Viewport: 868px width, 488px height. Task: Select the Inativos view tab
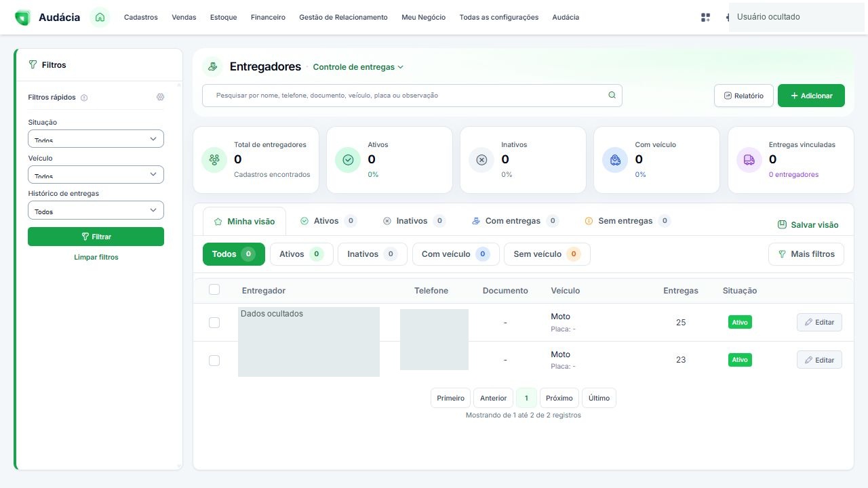tap(414, 221)
